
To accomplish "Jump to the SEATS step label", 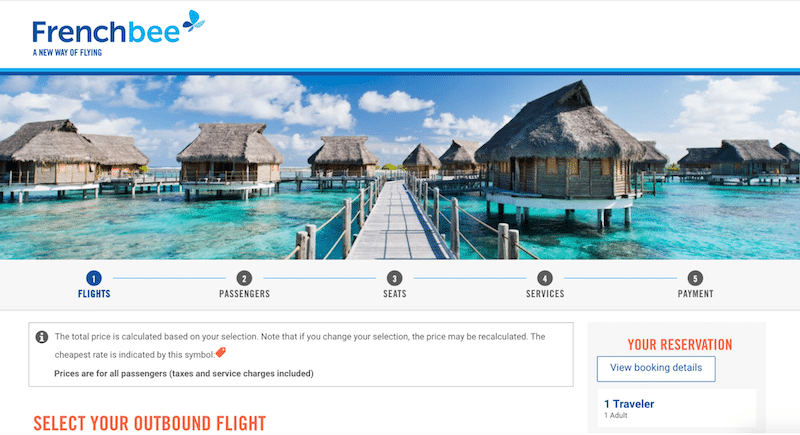I will pos(395,294).
